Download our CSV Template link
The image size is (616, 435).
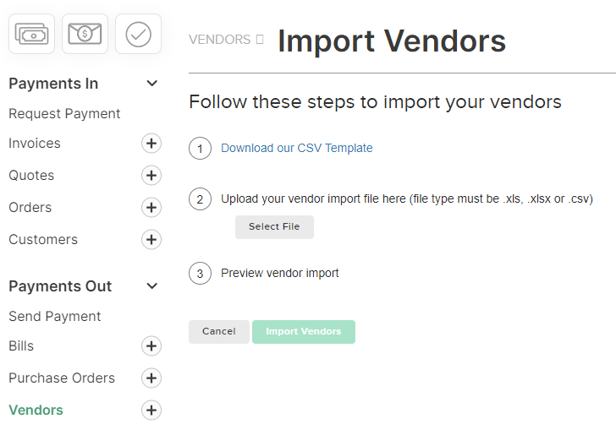point(297,148)
